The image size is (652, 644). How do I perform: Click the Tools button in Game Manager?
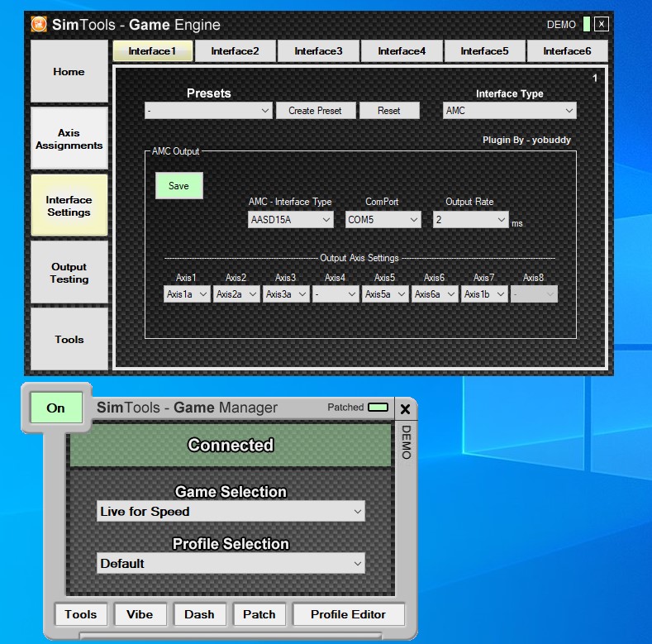(x=81, y=614)
